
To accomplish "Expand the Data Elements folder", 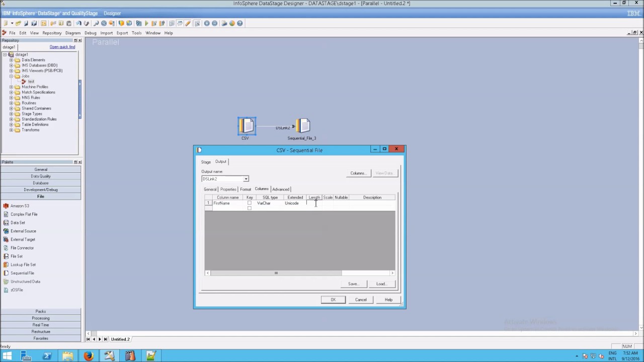I will point(11,60).
